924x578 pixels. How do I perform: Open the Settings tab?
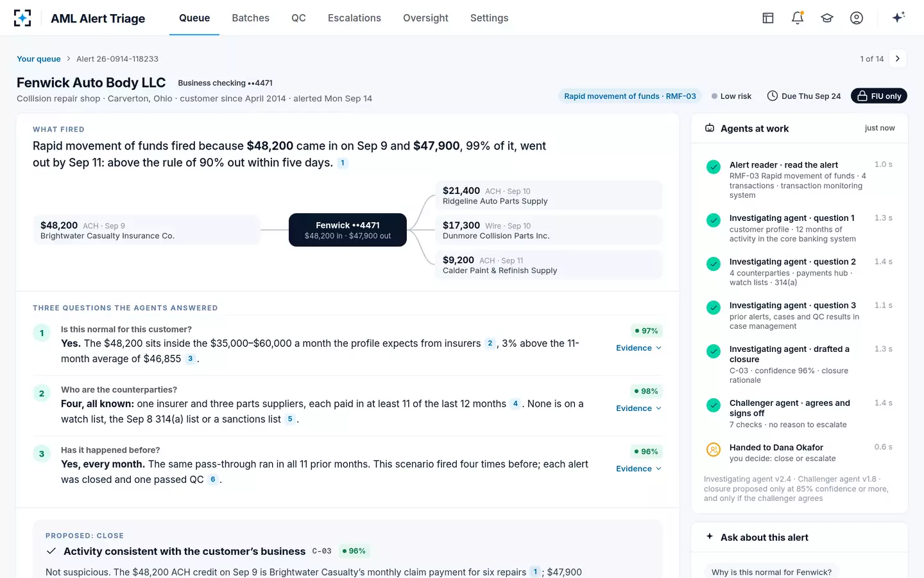pos(489,18)
